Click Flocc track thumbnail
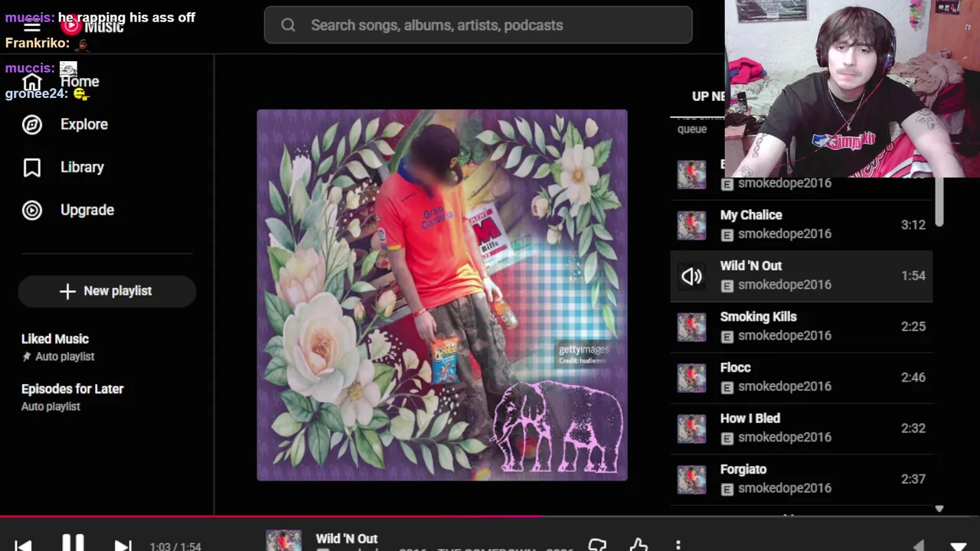This screenshot has width=980, height=551. pyautogui.click(x=691, y=377)
